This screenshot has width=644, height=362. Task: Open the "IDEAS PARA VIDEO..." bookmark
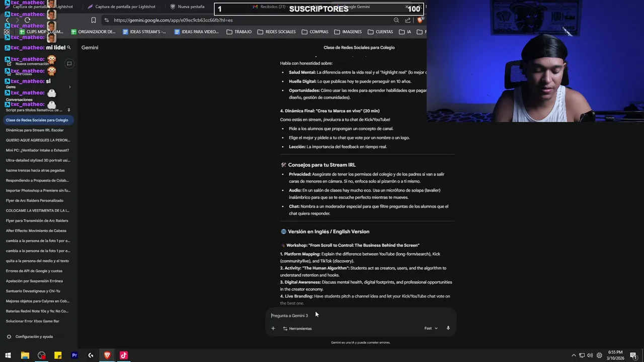(197, 32)
